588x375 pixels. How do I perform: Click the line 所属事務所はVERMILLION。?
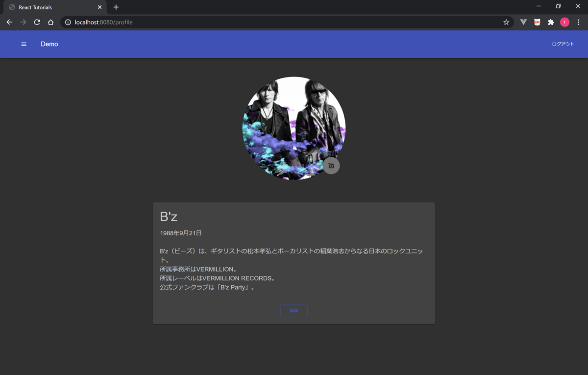pos(198,269)
